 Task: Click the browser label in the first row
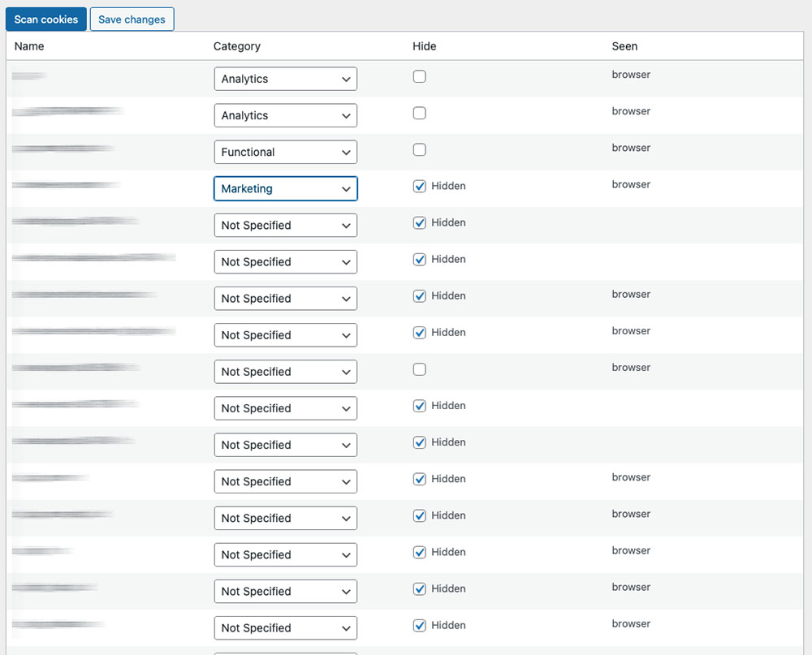click(631, 74)
